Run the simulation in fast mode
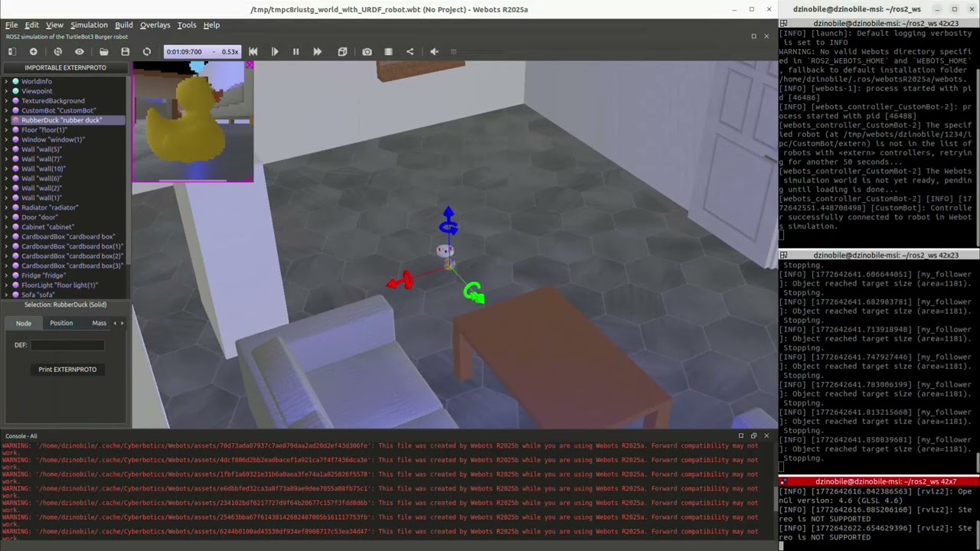The image size is (980, 551). [x=317, y=51]
